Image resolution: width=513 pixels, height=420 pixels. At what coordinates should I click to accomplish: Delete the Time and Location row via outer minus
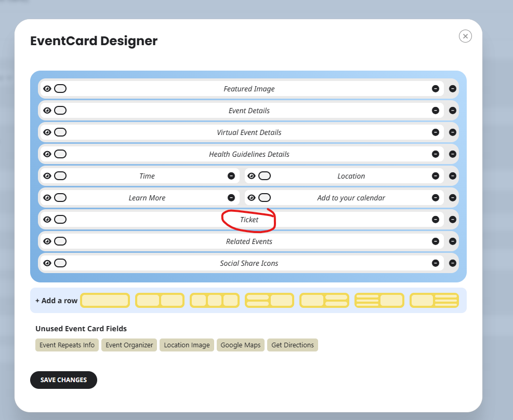[453, 176]
